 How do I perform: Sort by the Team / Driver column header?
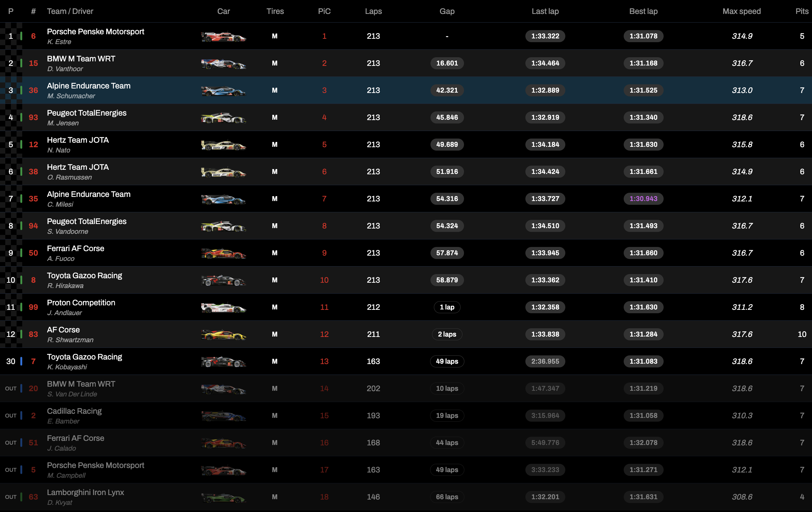[70, 11]
